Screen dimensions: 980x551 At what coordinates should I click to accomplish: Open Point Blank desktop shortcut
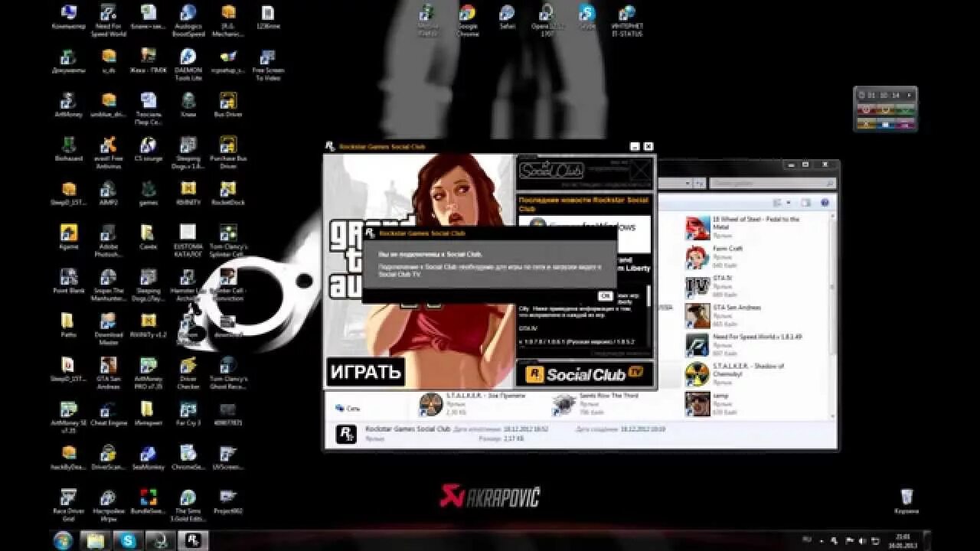(69, 282)
